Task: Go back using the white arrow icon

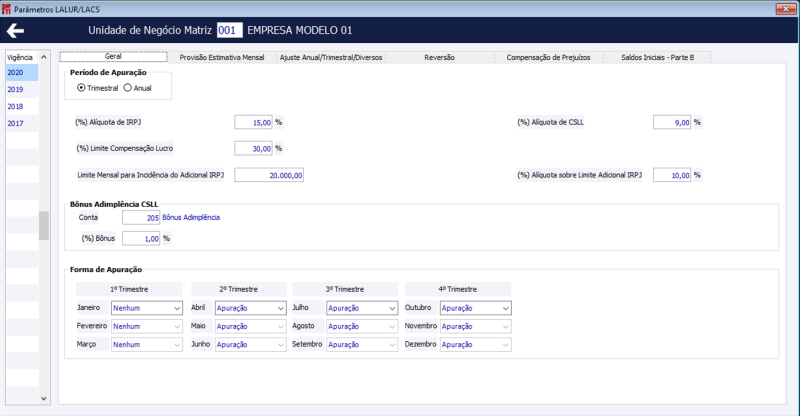Action: click(15, 31)
